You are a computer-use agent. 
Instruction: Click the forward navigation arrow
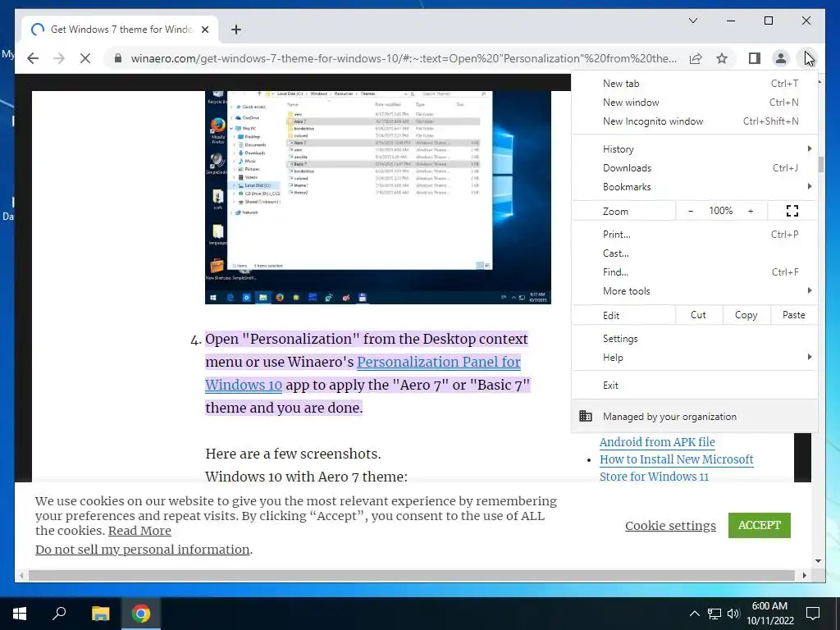click(x=59, y=58)
